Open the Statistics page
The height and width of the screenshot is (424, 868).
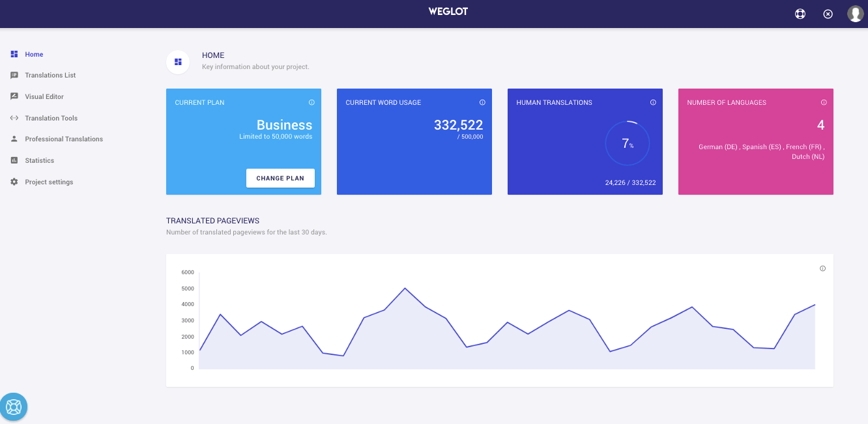point(39,160)
